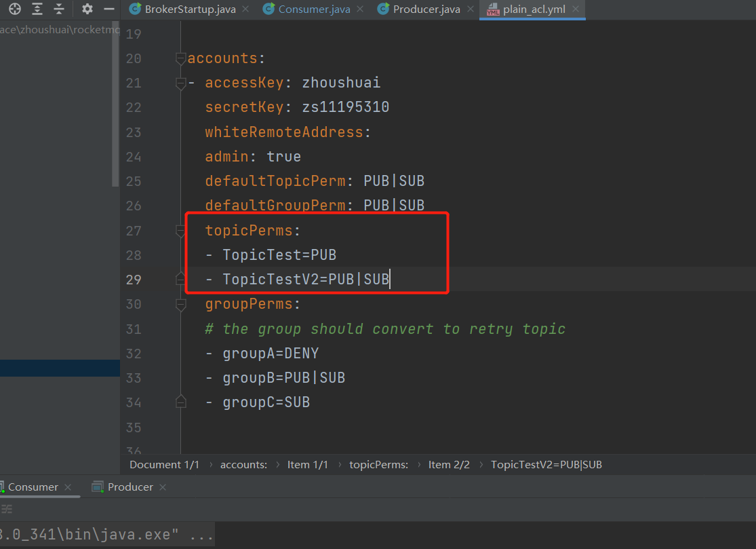Viewport: 756px width, 549px height.
Task: Hide the project panel with minus icon
Action: tap(109, 9)
